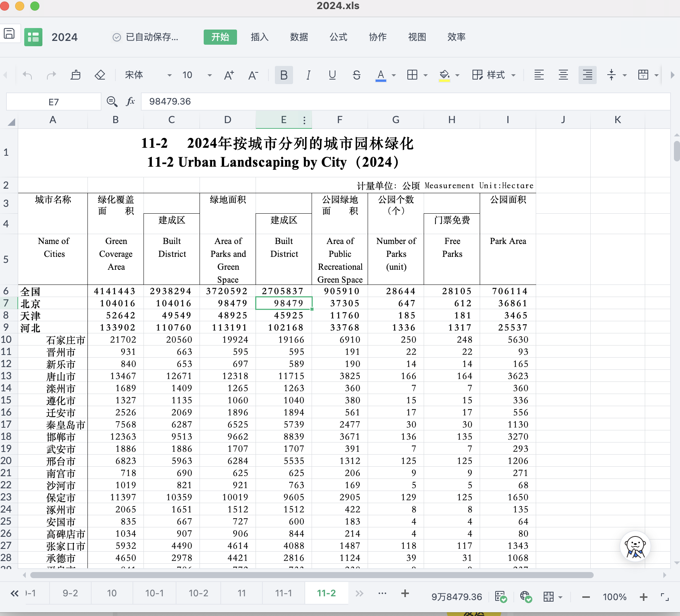Toggle italic formatting
This screenshot has height=616, width=680.
pyautogui.click(x=308, y=75)
